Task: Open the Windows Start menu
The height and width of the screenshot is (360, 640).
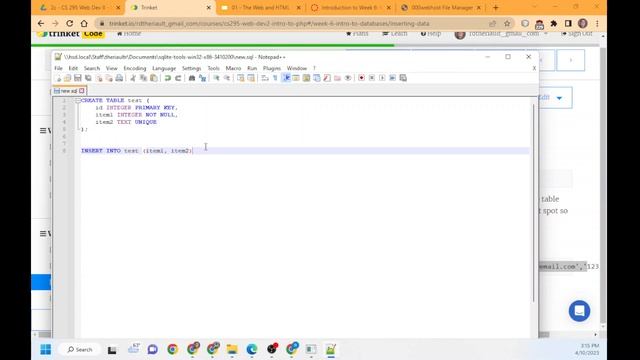Action: coord(46,349)
